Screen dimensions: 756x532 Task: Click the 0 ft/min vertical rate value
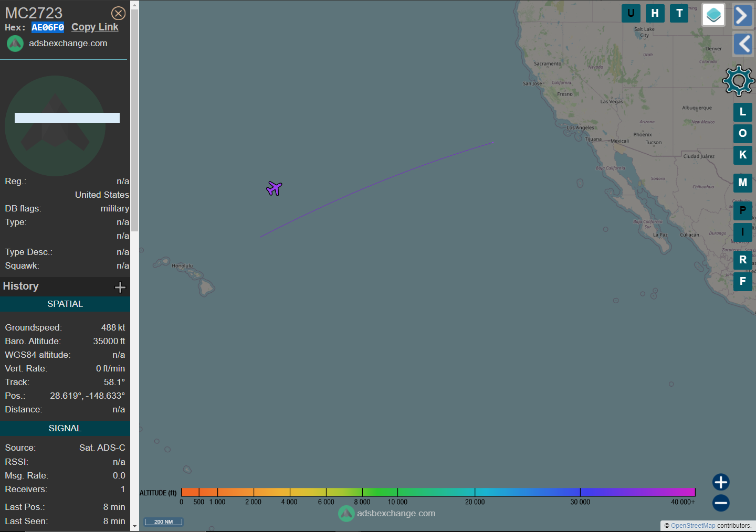[x=110, y=368]
